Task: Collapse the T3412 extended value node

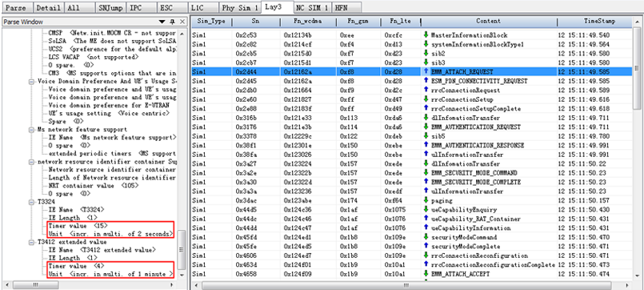Action: pos(31,242)
